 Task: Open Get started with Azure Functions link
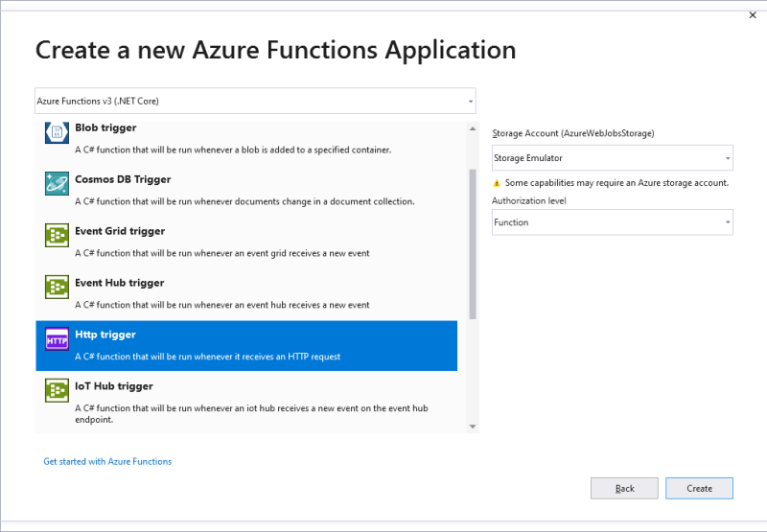tap(107, 462)
